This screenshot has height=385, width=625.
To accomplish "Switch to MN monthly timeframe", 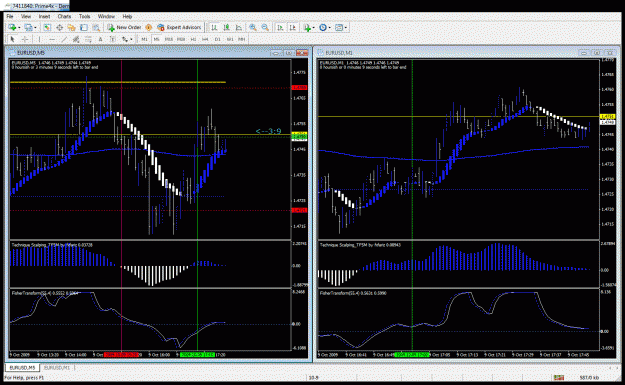I will 242,39.
